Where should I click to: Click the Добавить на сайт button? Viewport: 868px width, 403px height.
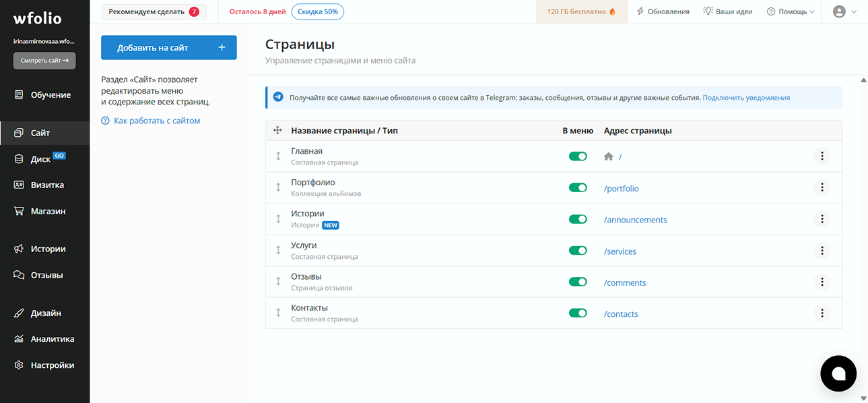click(x=169, y=48)
